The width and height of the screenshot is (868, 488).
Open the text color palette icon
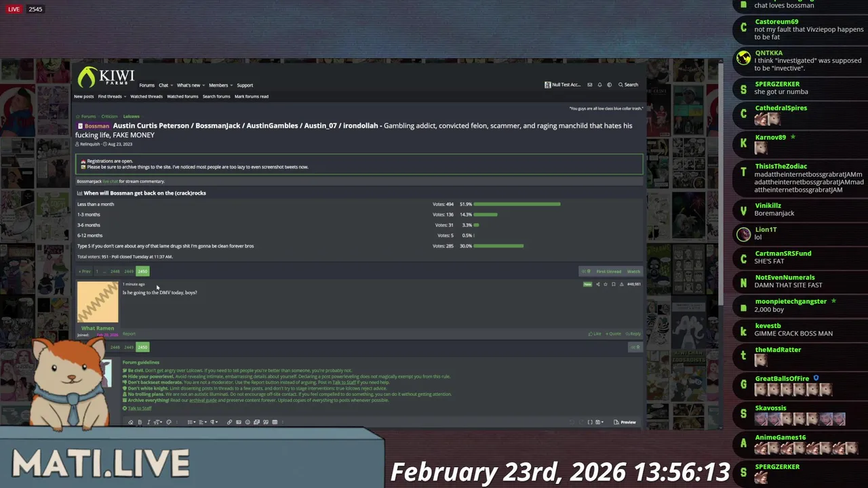pos(169,422)
